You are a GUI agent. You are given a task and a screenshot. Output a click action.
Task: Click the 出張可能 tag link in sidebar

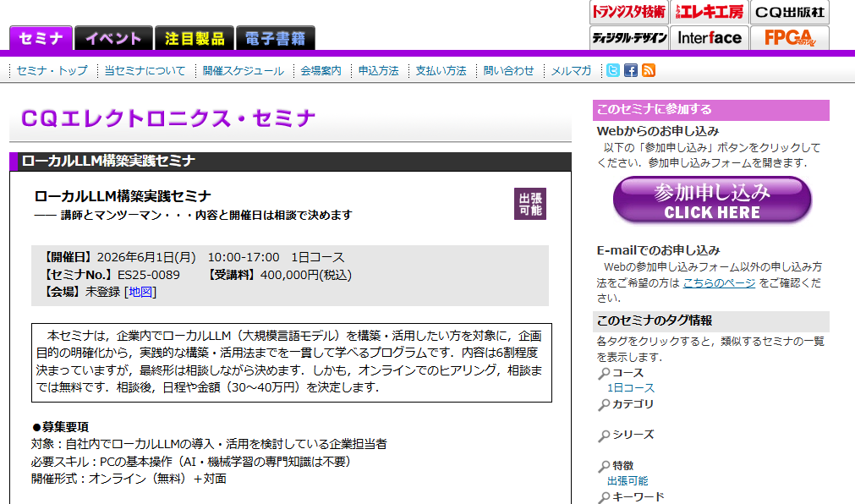[628, 480]
